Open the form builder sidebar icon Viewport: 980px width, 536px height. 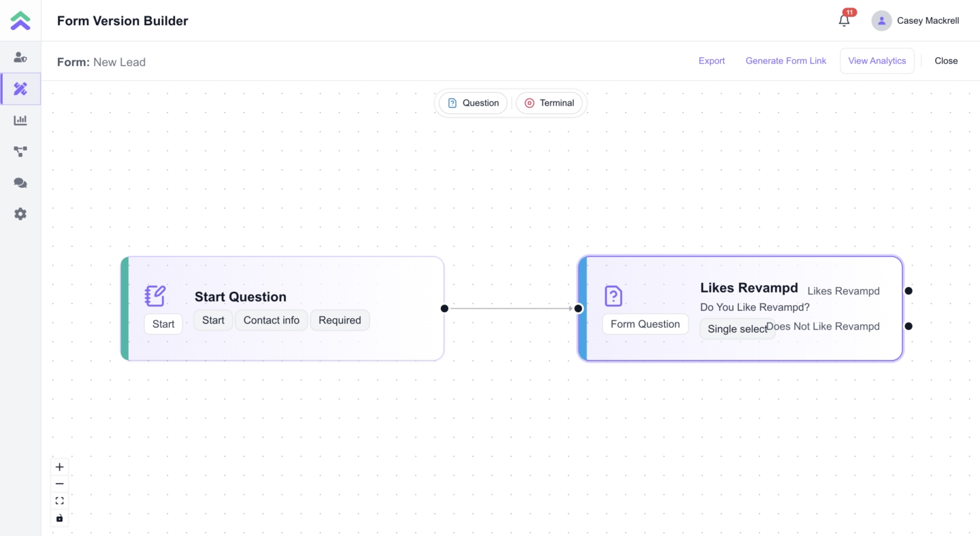20,89
